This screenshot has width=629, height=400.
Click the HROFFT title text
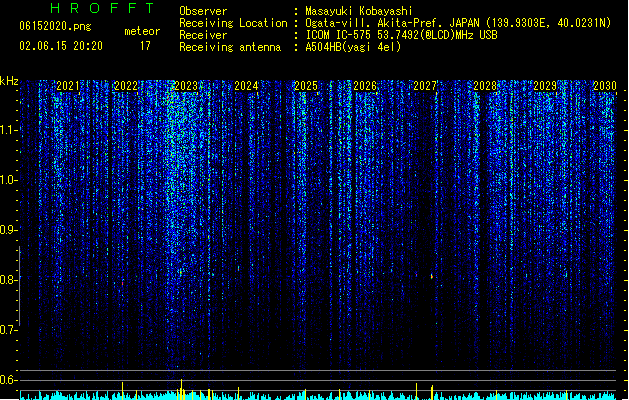pyautogui.click(x=103, y=8)
